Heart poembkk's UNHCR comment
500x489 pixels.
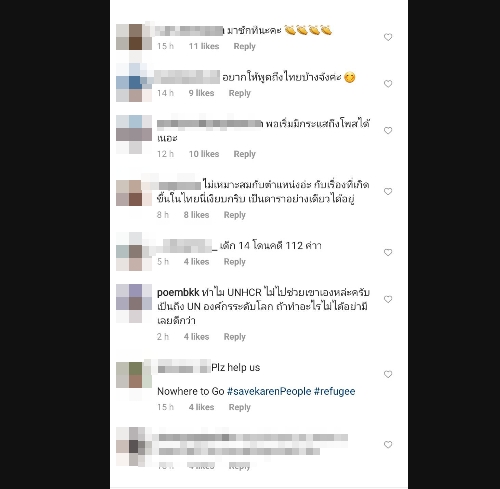(388, 299)
